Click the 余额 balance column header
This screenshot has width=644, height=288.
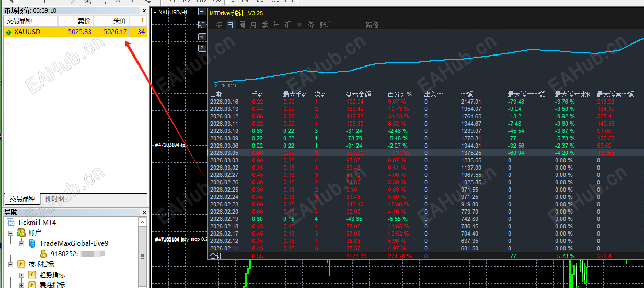pyautogui.click(x=467, y=94)
